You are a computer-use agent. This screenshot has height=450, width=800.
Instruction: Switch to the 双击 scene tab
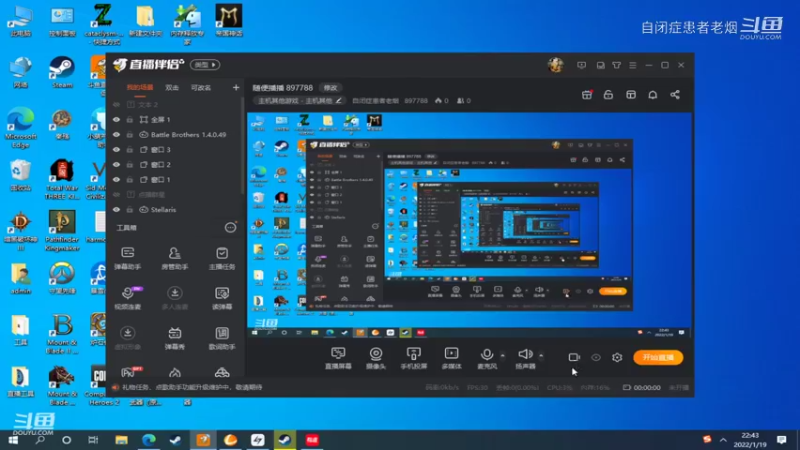[x=172, y=88]
